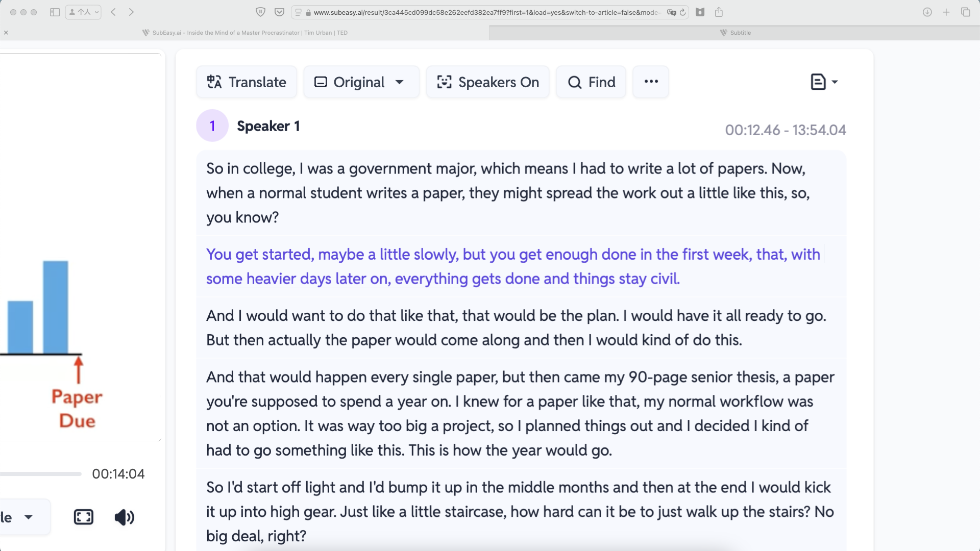The width and height of the screenshot is (980, 551).
Task: Click the Speaker 1 avatar circle
Action: click(x=212, y=126)
